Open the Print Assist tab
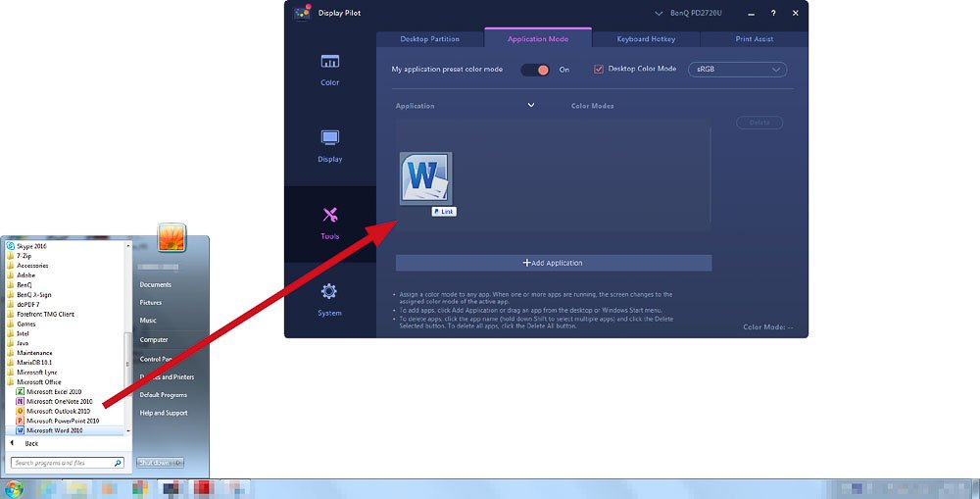The height and width of the screenshot is (499, 980). [754, 39]
